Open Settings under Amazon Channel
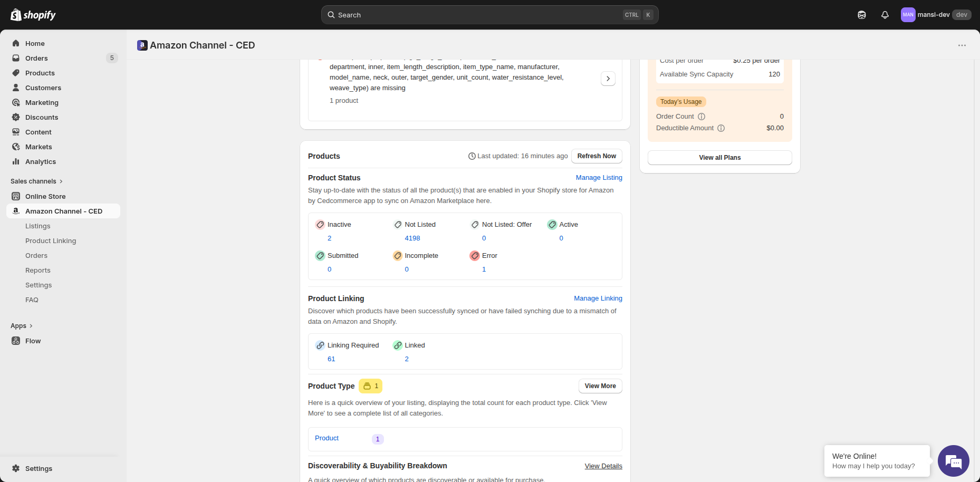 pyautogui.click(x=39, y=285)
